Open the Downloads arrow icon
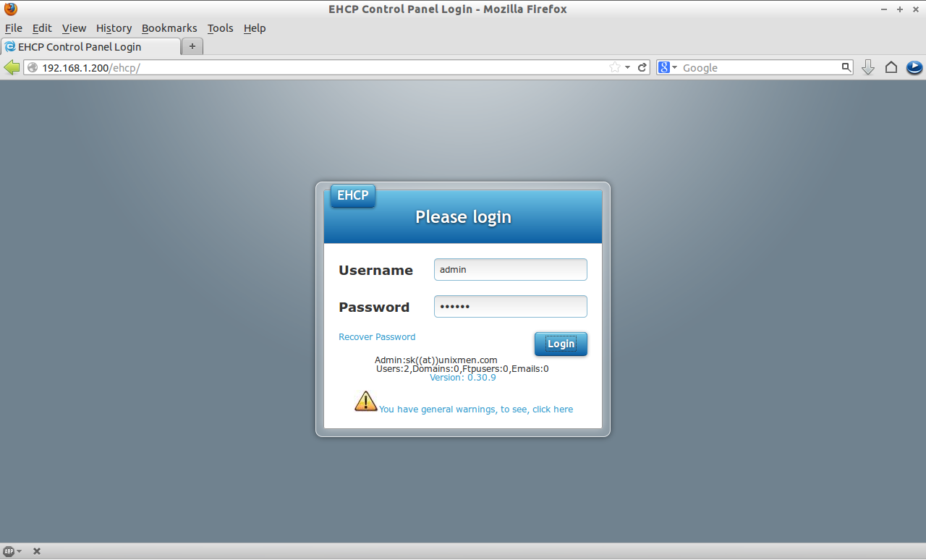The image size is (926, 560). pyautogui.click(x=868, y=67)
